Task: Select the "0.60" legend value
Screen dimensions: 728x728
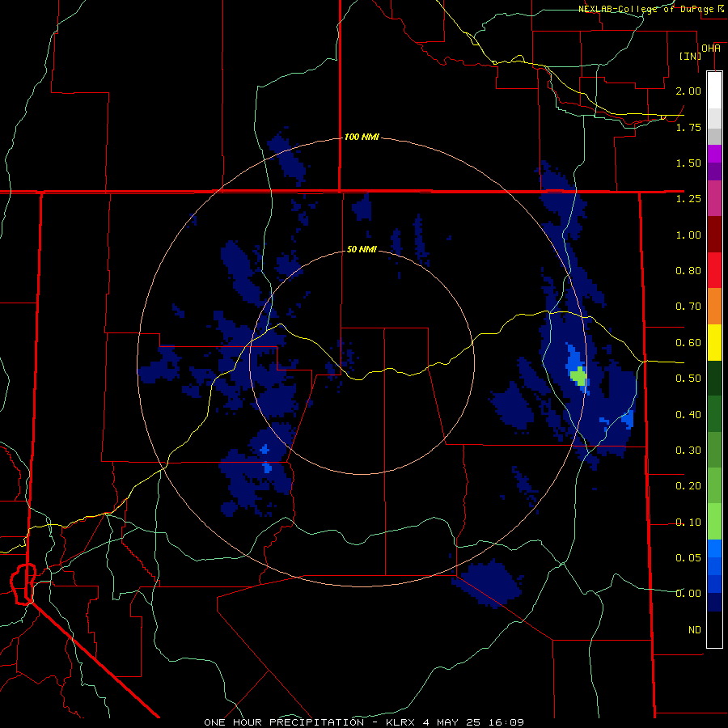Action: 688,343
